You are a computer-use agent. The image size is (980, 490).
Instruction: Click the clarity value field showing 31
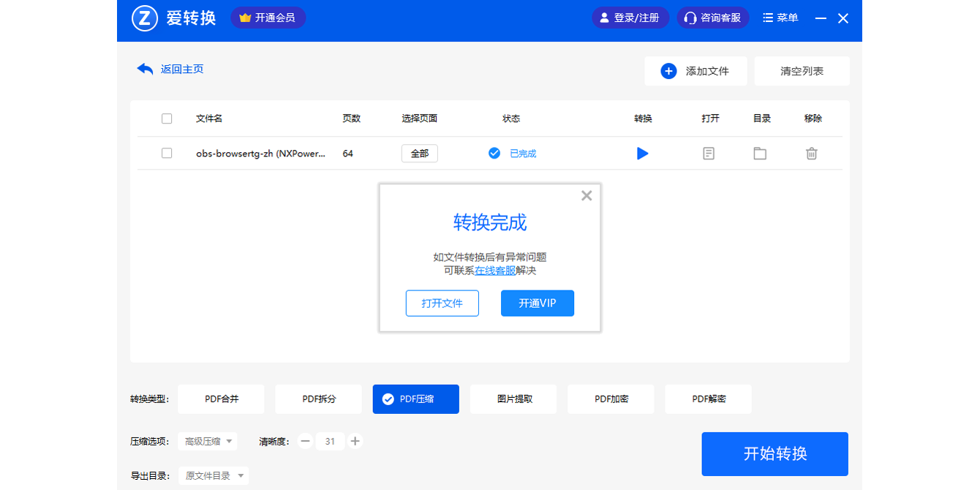coord(330,441)
